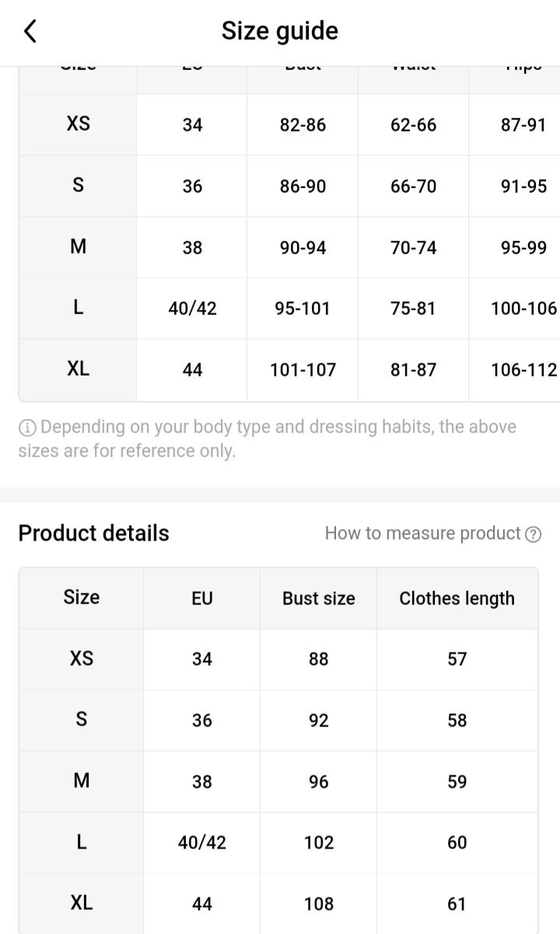
Task: Click bust range 101-107 for XL
Action: tap(303, 369)
